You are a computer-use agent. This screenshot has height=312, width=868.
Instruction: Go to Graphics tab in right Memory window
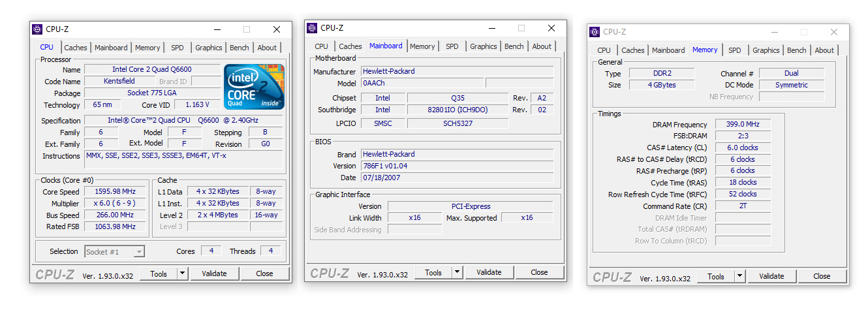(x=766, y=50)
